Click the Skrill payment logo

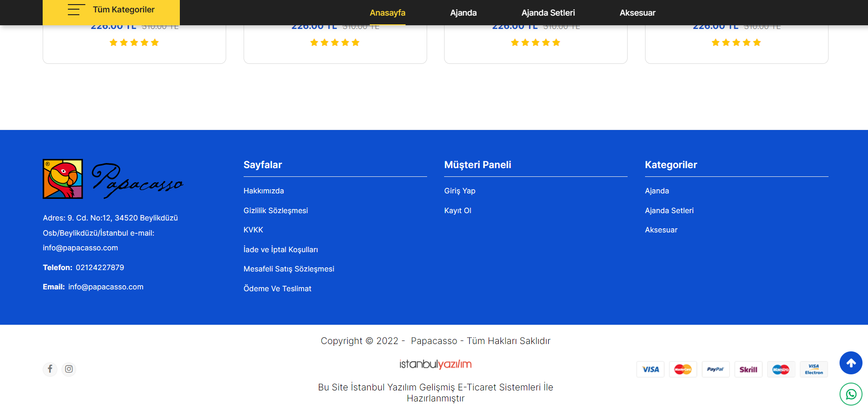pyautogui.click(x=748, y=369)
